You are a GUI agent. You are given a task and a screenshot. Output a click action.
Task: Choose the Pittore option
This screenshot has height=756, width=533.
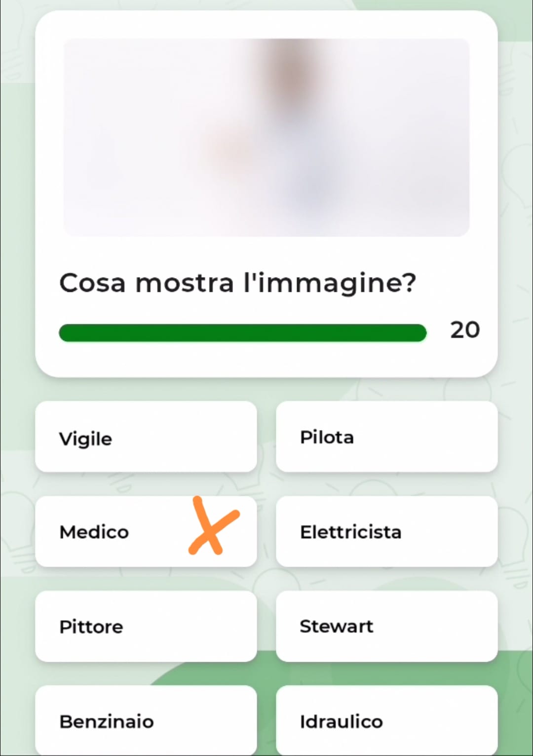tap(146, 626)
